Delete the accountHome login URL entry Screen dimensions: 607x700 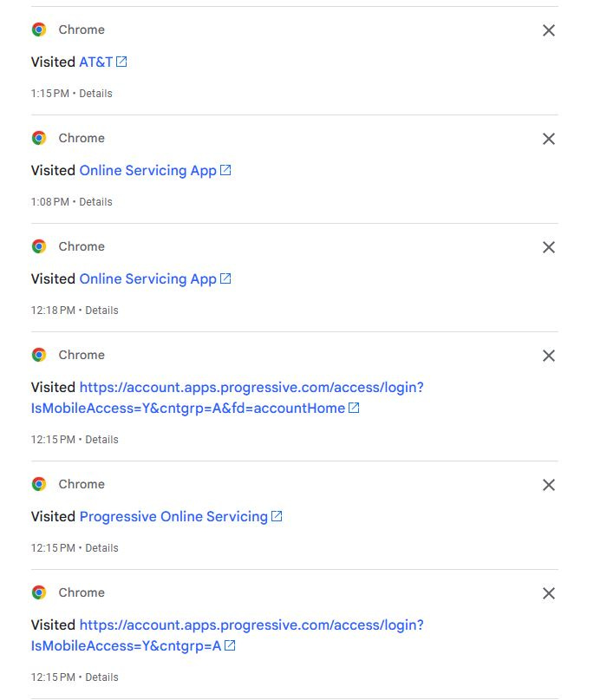548,356
